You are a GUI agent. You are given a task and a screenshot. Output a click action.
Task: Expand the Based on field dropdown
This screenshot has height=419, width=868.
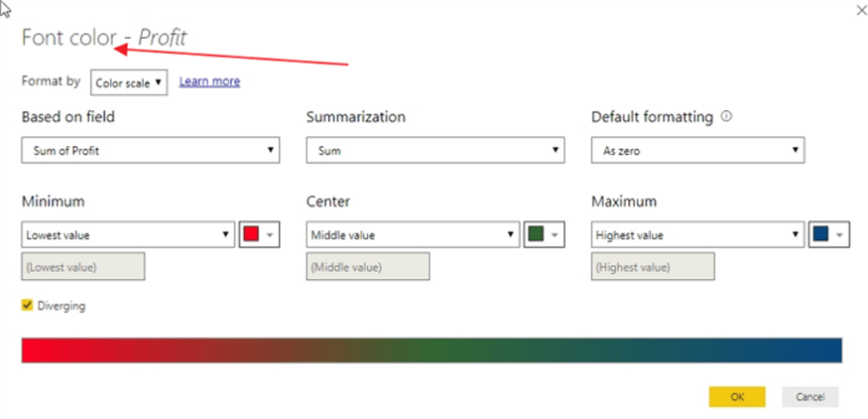click(x=150, y=151)
